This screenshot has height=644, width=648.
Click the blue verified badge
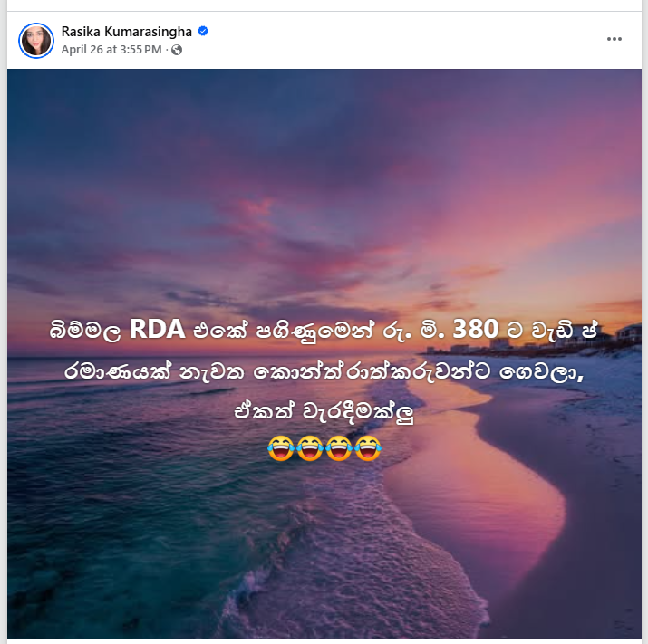[203, 31]
